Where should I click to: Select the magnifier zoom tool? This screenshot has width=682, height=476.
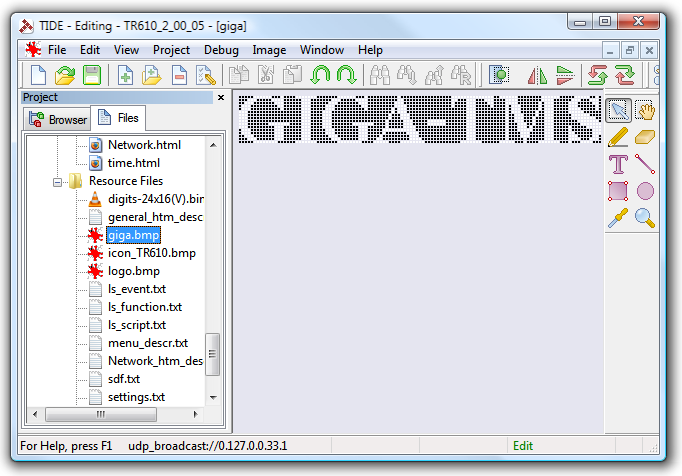[645, 218]
